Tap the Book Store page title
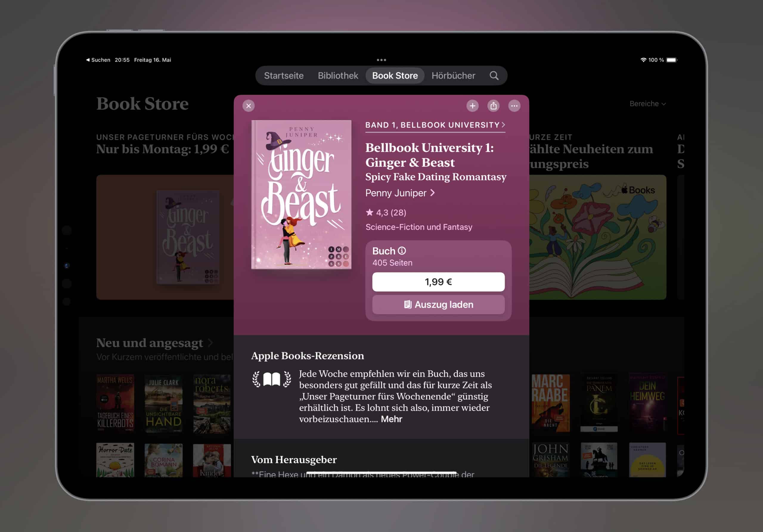This screenshot has height=532, width=763. click(142, 104)
